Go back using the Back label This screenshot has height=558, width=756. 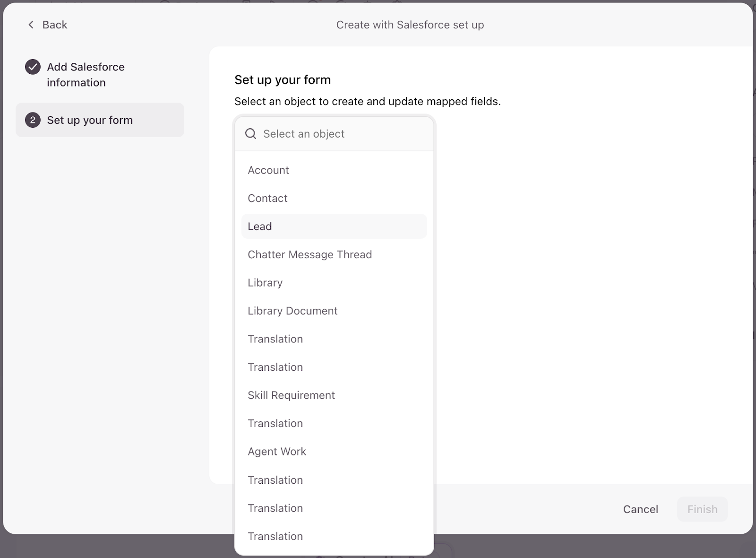pos(55,25)
